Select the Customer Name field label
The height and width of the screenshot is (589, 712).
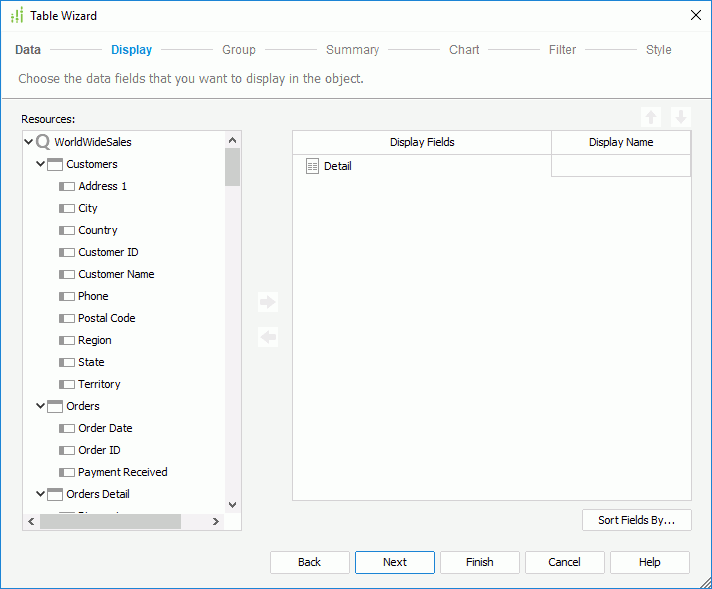pos(116,274)
